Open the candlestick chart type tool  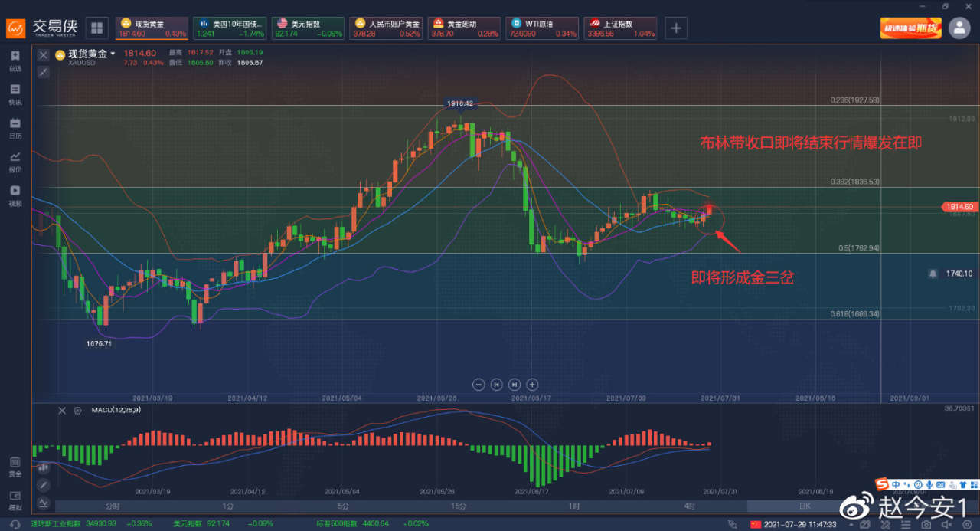tap(43, 467)
